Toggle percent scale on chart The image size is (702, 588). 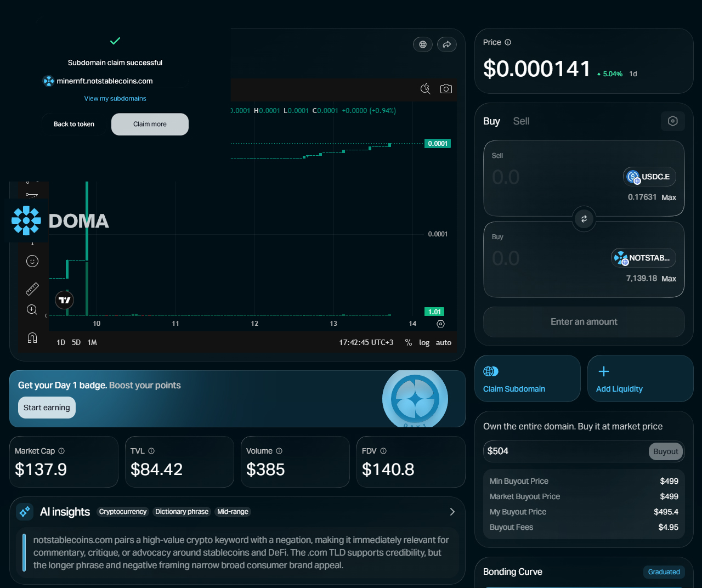coord(409,342)
